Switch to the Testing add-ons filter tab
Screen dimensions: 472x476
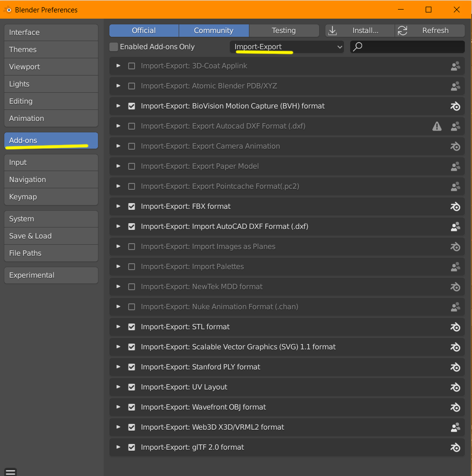tap(284, 31)
